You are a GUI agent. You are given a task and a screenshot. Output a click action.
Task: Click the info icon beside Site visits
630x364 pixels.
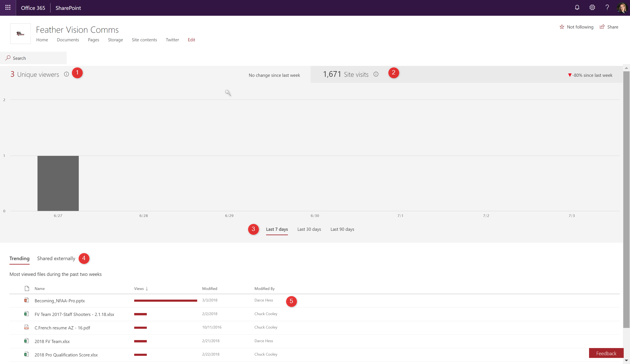pyautogui.click(x=376, y=74)
